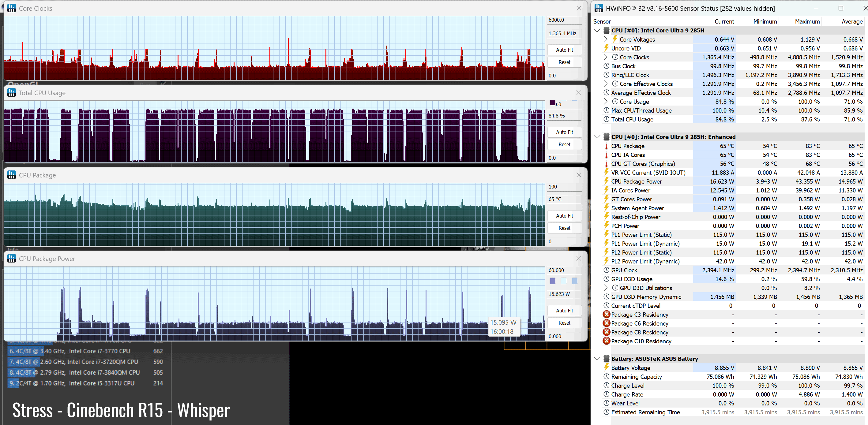
Task: Expand the Core Usage row
Action: pyautogui.click(x=606, y=101)
